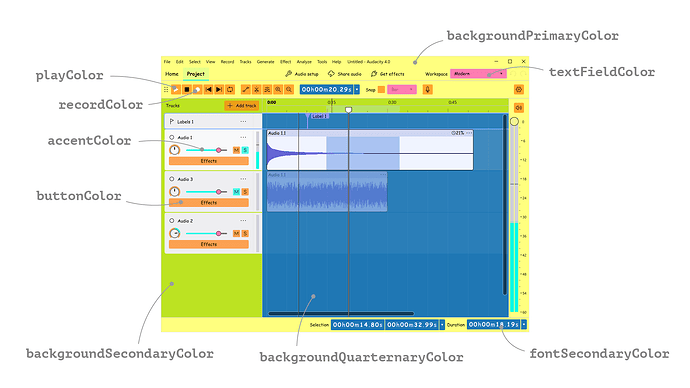Click the flag icon on Labels 1 track
Image resolution: width=690 pixels, height=388 pixels.
pyautogui.click(x=172, y=121)
